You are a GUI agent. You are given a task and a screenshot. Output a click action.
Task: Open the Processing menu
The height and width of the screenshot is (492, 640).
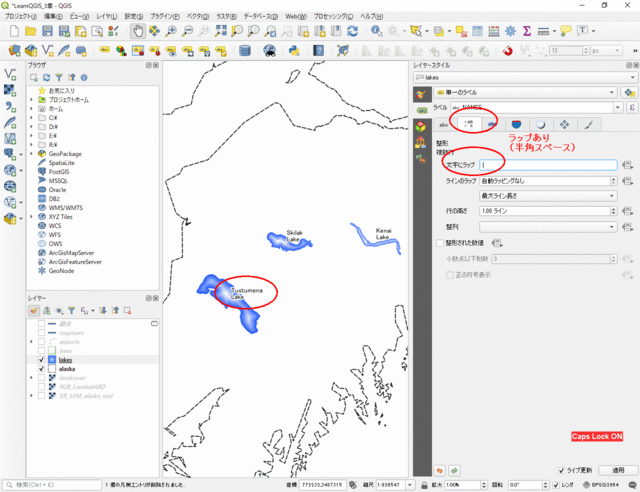tap(333, 16)
